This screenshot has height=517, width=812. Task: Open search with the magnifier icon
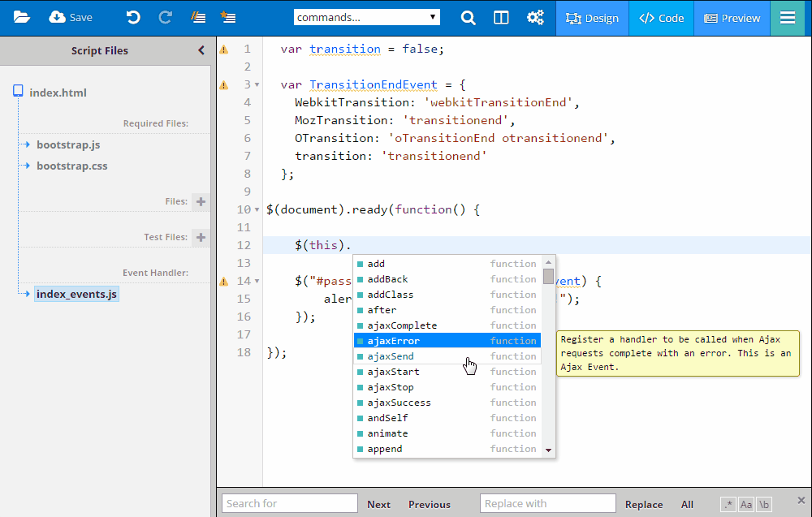pos(468,16)
